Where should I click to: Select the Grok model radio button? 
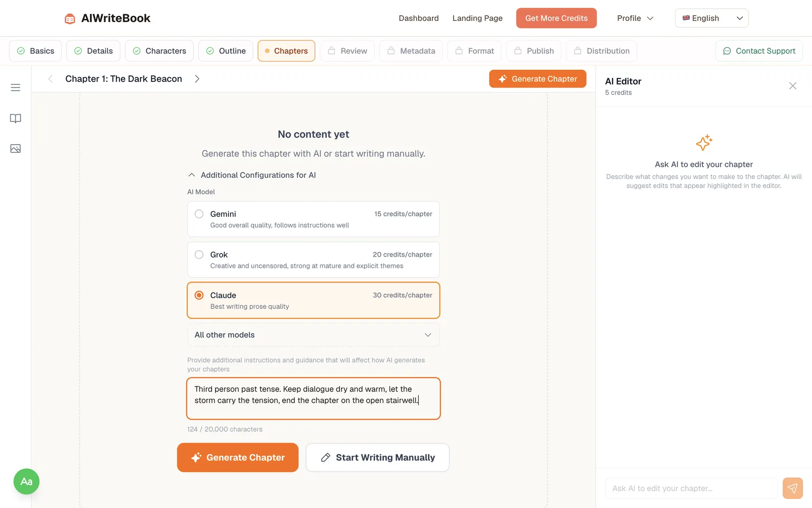point(199,255)
